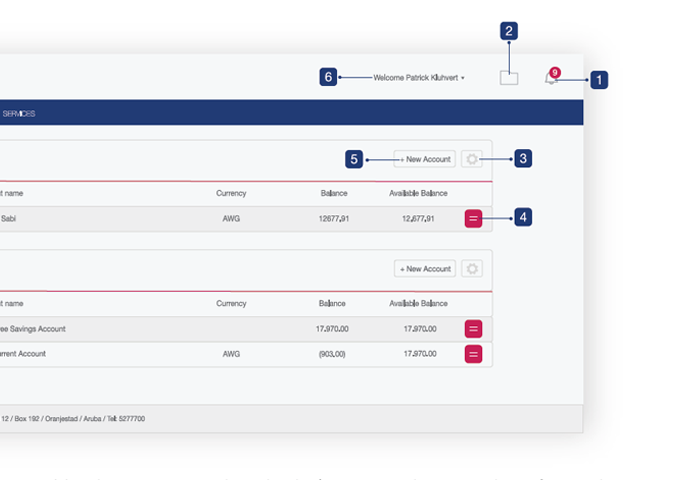Click the Currency column header in second table
The height and width of the screenshot is (480, 680).
(231, 303)
